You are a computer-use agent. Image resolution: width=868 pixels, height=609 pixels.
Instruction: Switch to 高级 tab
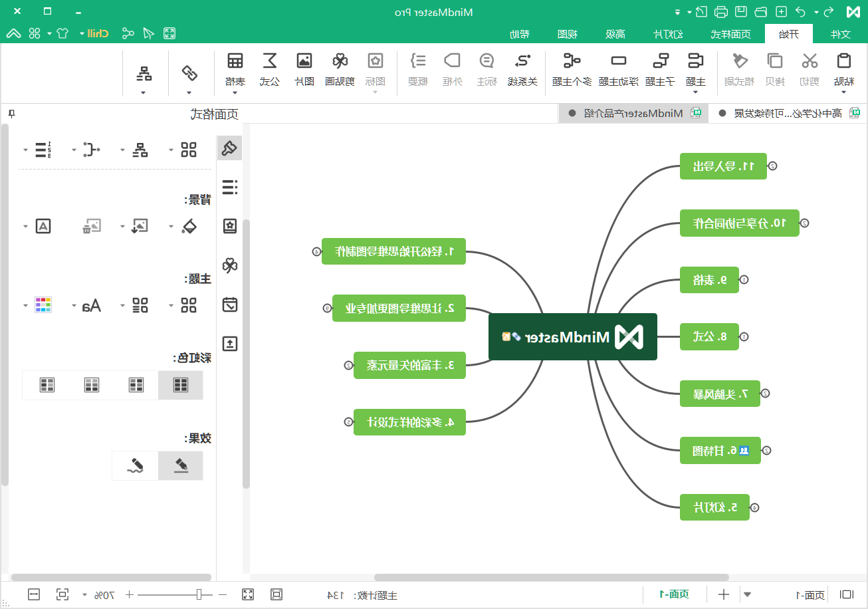pyautogui.click(x=615, y=34)
